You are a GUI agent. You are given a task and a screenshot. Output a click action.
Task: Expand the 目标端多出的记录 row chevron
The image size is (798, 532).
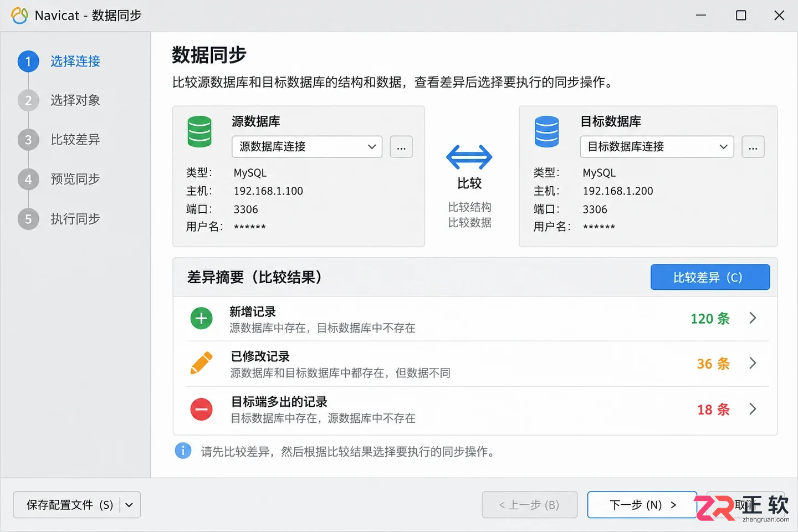[753, 409]
